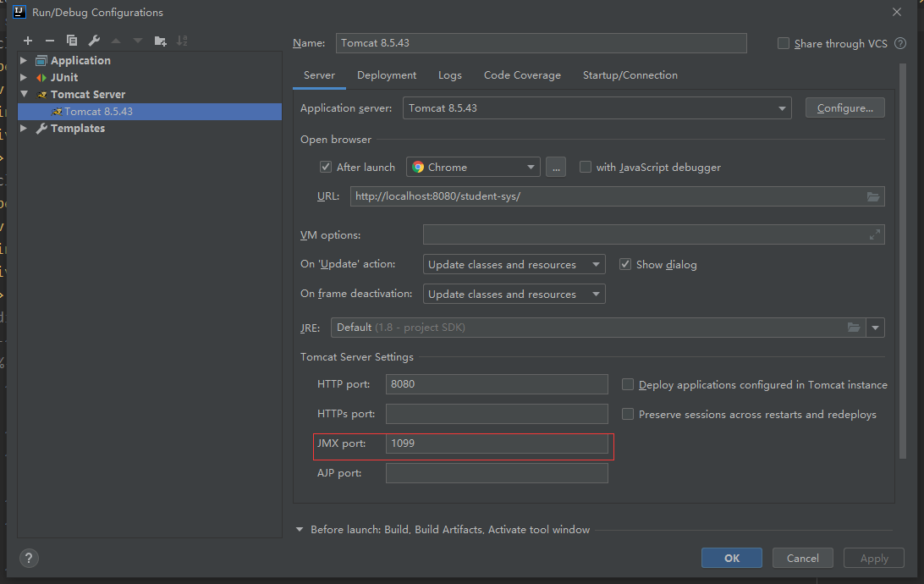Viewport: 924px width, 584px height.
Task: Click the IntelliJ icon in the title bar
Action: coord(19,12)
